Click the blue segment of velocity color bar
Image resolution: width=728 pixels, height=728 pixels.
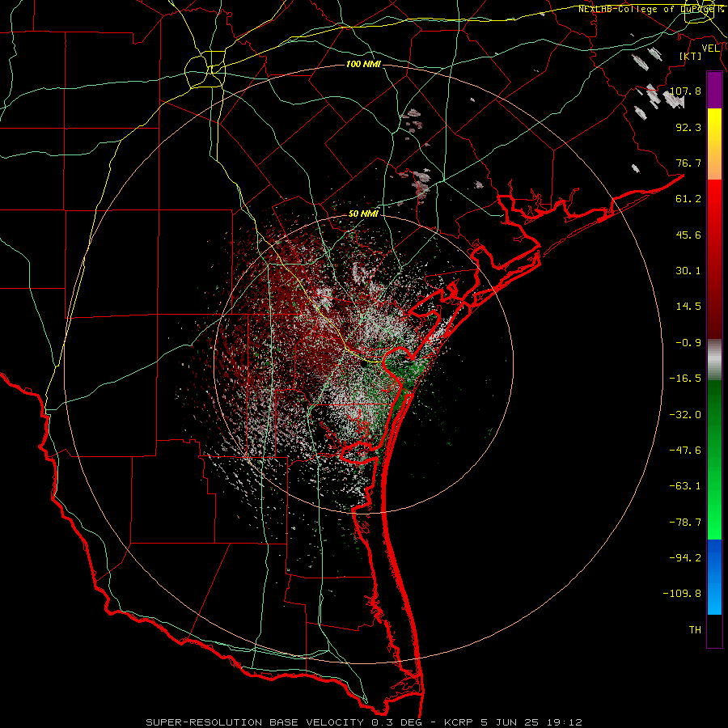point(714,577)
